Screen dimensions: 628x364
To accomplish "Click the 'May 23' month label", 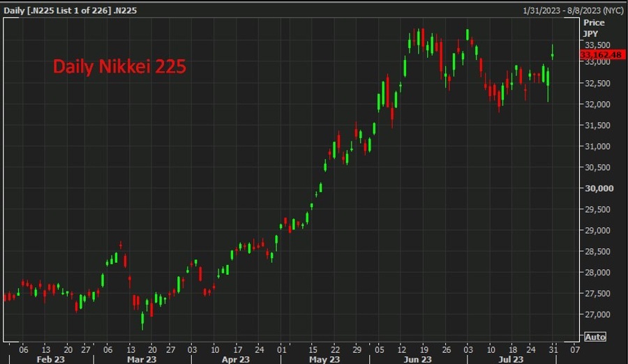I will [324, 359].
